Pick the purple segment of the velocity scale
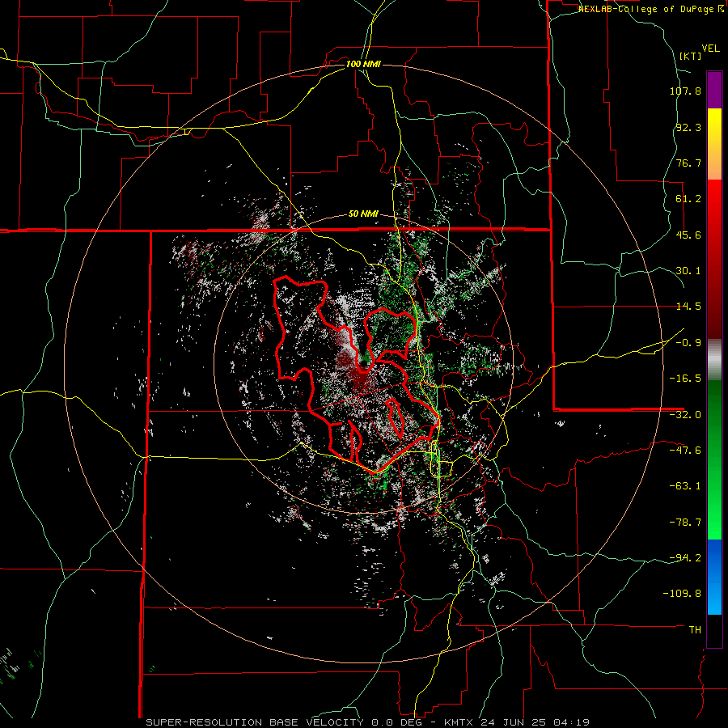This screenshot has height=728, width=728. tap(714, 90)
